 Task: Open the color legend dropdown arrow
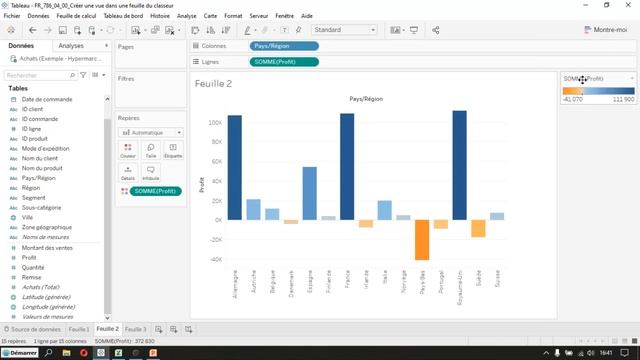coord(632,78)
